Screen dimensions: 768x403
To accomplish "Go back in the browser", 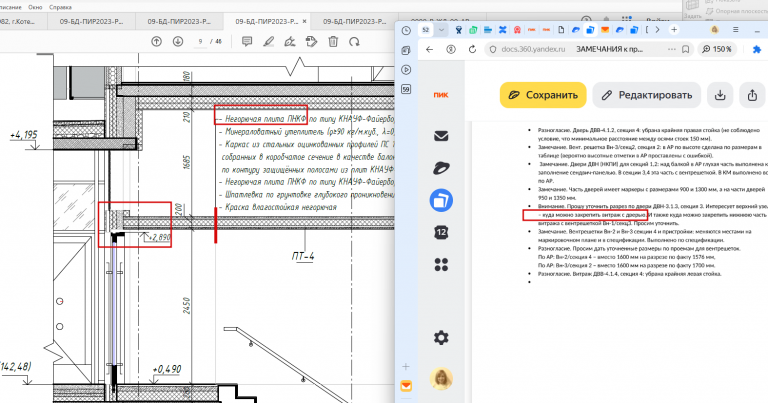I will point(430,49).
